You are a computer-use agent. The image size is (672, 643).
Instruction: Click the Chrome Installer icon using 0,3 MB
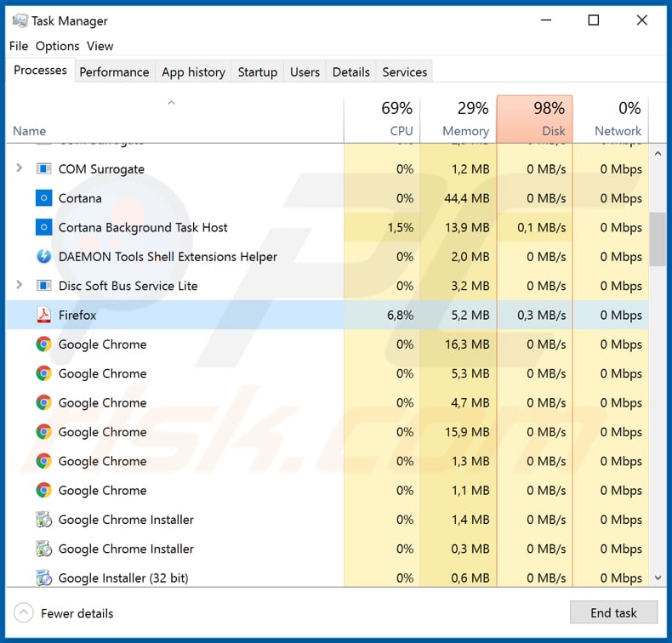click(43, 549)
